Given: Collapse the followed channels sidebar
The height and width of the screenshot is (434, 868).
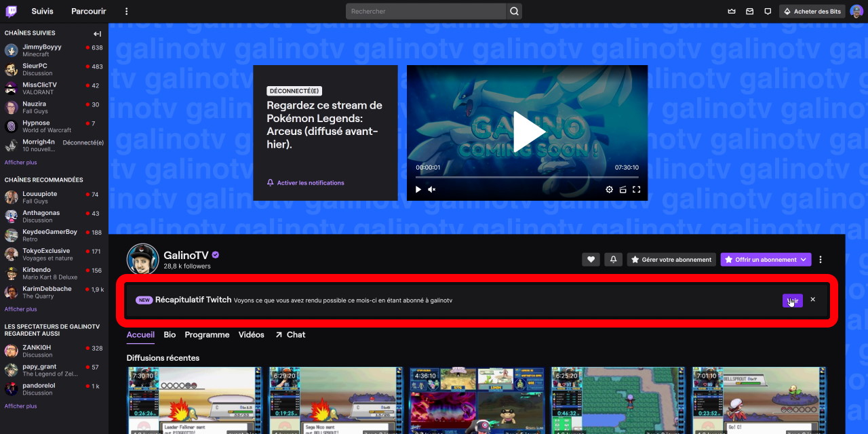Looking at the screenshot, I should [97, 33].
